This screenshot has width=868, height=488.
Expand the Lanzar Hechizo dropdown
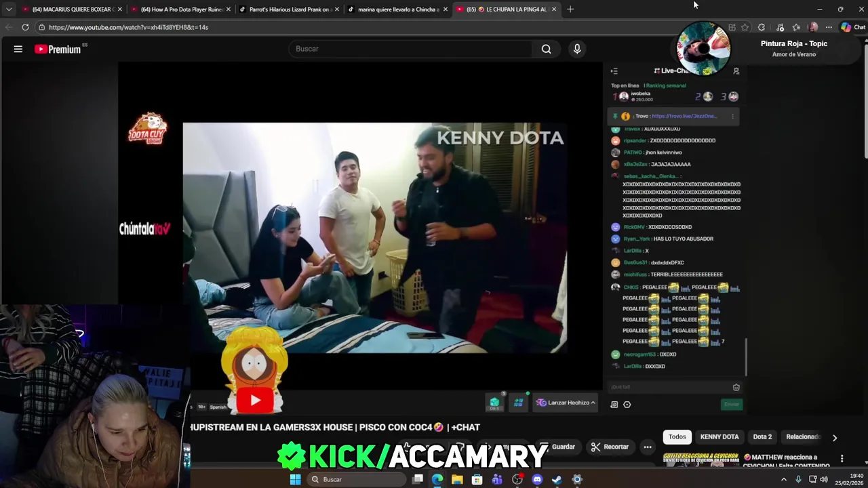tap(566, 403)
